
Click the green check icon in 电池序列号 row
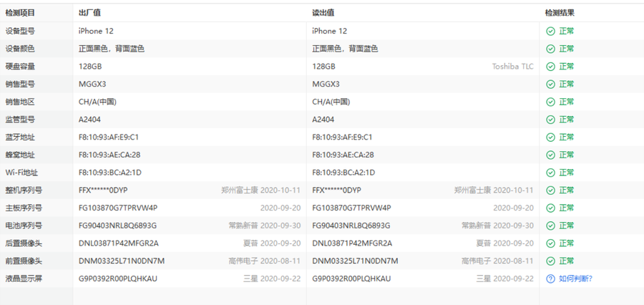coord(550,226)
